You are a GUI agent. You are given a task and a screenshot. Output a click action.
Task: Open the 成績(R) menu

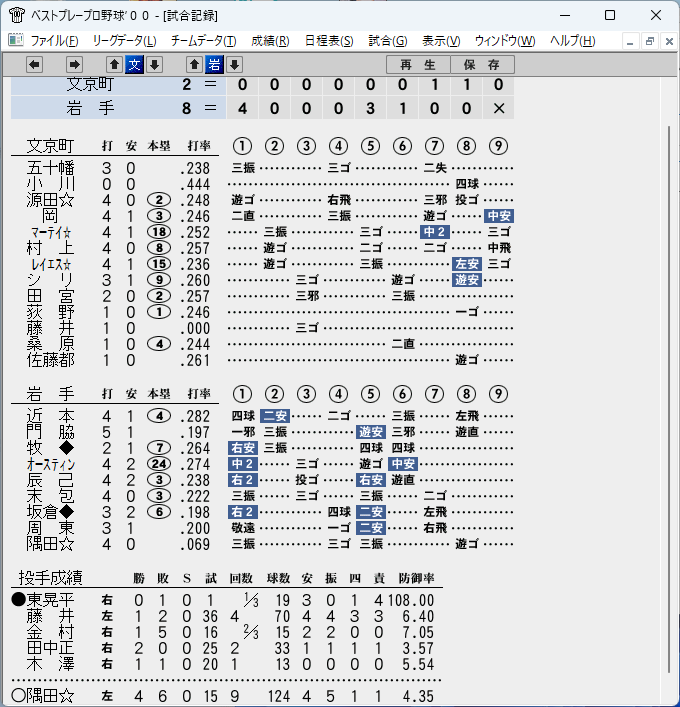[270, 41]
